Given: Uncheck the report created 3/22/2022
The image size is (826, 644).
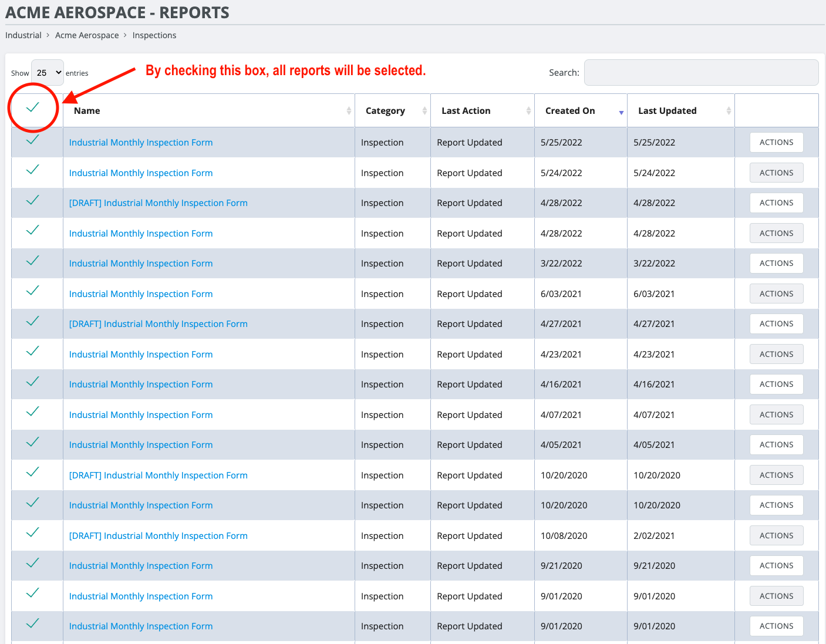Looking at the screenshot, I should click(x=33, y=261).
